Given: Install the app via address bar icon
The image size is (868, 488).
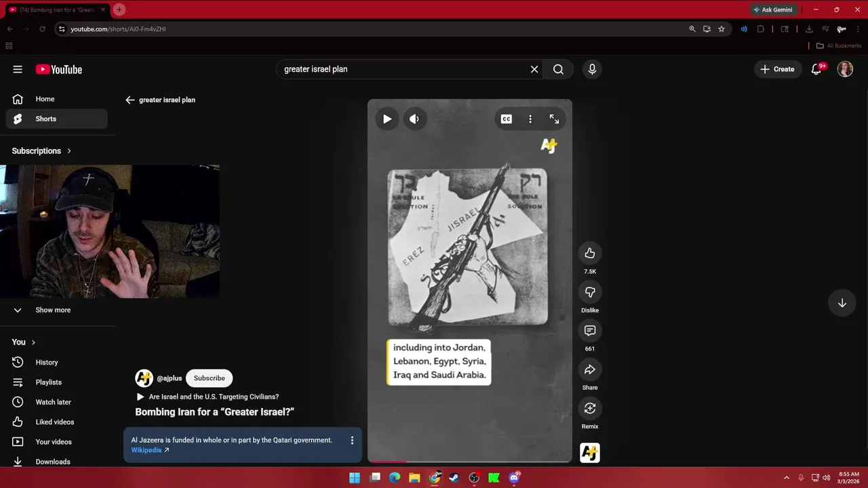Looking at the screenshot, I should tap(707, 29).
